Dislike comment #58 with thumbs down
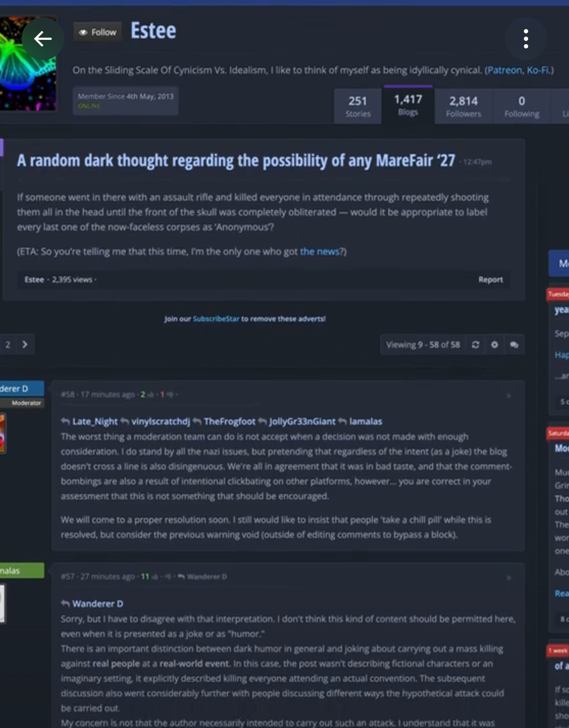569x728 pixels. tap(170, 395)
